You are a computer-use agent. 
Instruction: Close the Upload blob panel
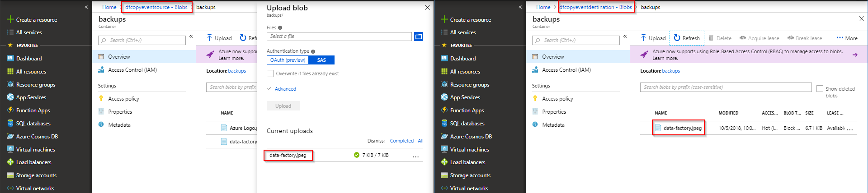pyautogui.click(x=427, y=7)
